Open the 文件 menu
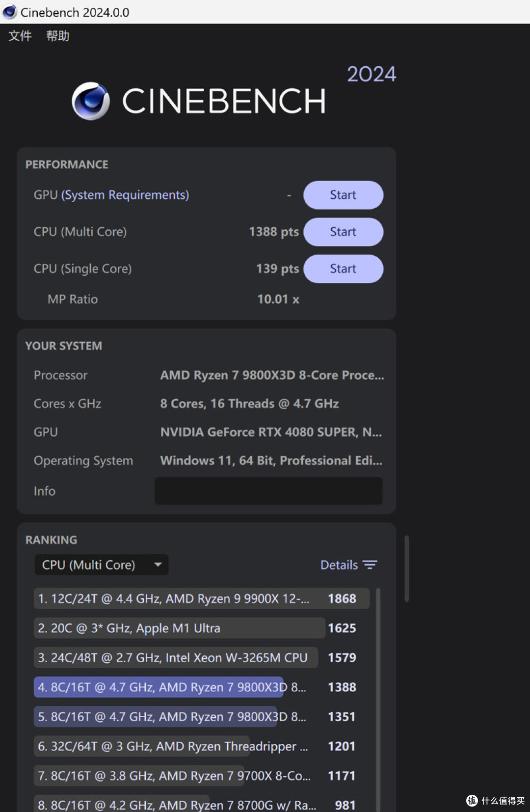 (19, 35)
